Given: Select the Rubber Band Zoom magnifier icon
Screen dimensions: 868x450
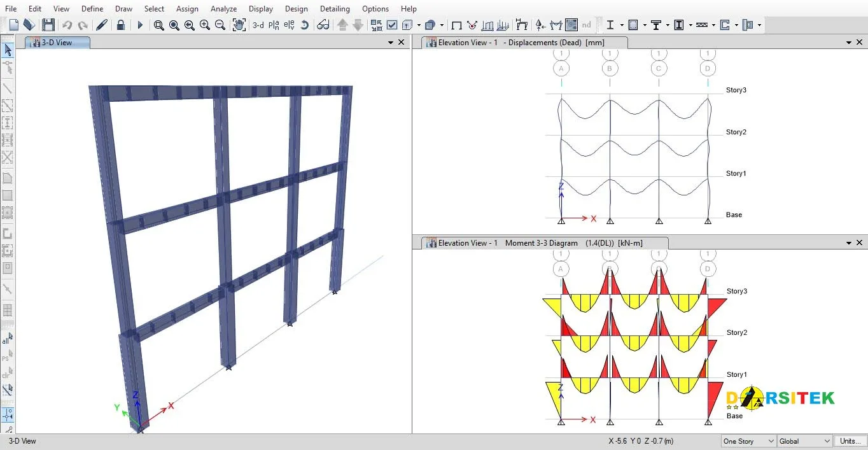Looking at the screenshot, I should (x=158, y=25).
